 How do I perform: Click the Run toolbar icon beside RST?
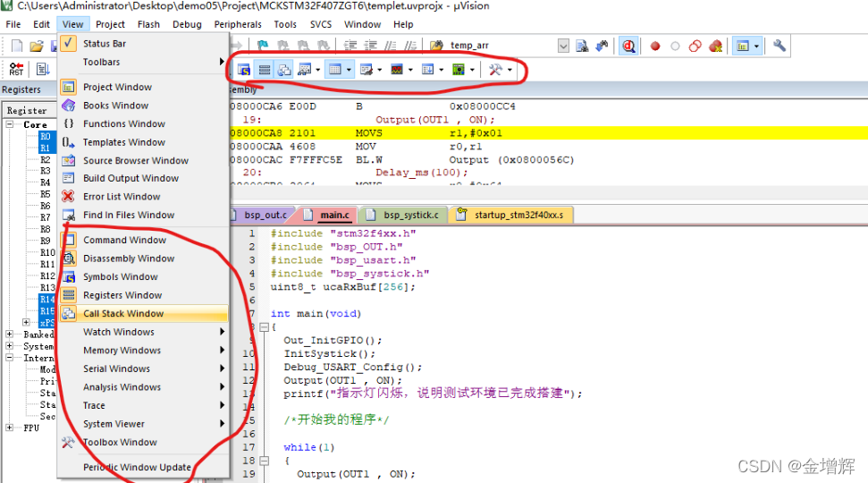coord(43,69)
